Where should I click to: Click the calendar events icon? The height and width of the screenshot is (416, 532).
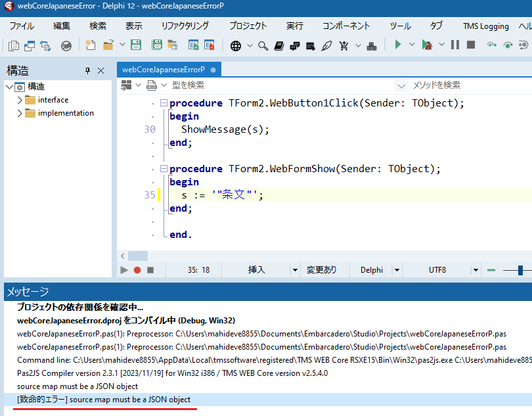pyautogui.click(x=311, y=45)
